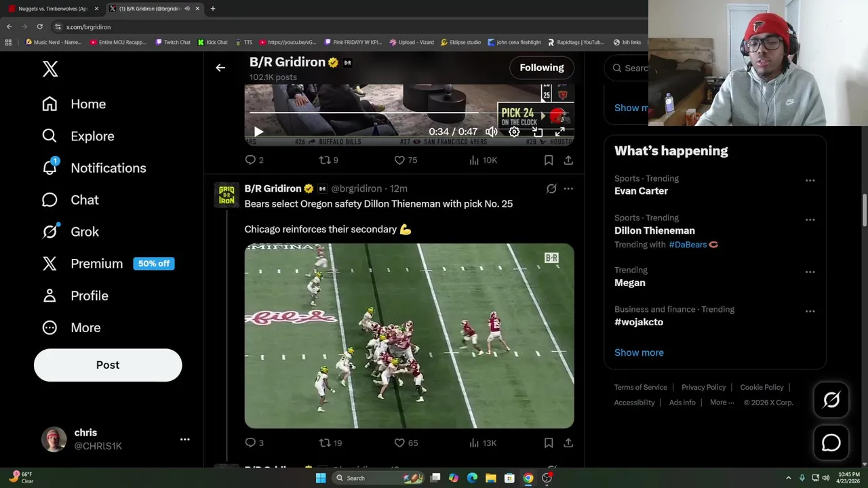Open the floating Grok button
868x488 pixels.
(831, 400)
